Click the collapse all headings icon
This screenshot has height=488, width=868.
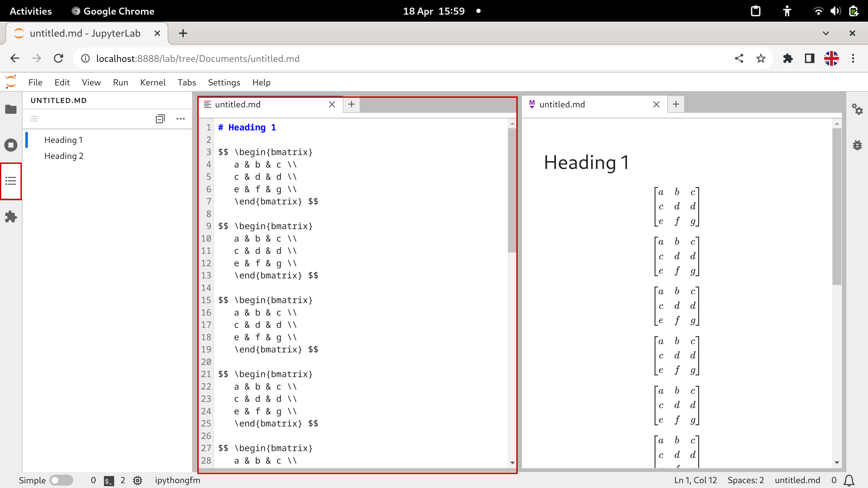pos(160,118)
